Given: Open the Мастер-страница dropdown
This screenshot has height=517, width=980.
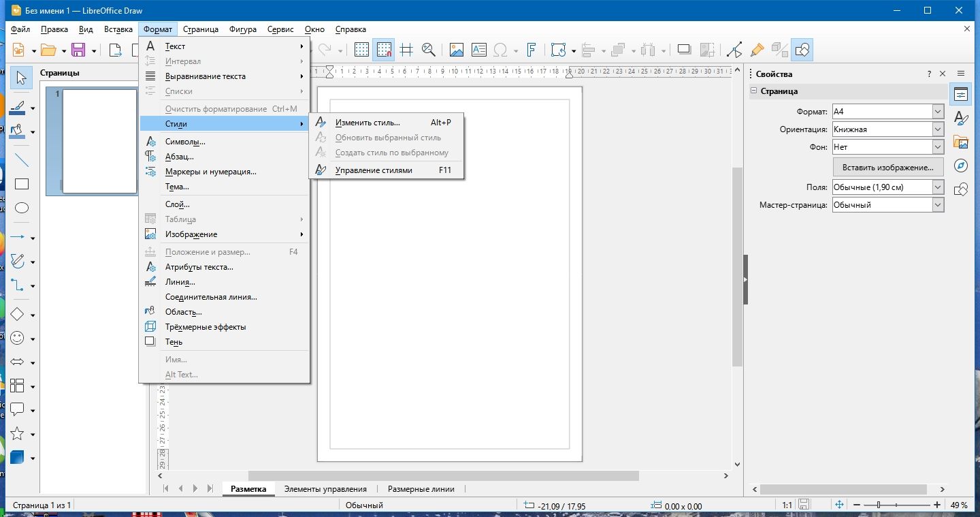Looking at the screenshot, I should (x=936, y=204).
